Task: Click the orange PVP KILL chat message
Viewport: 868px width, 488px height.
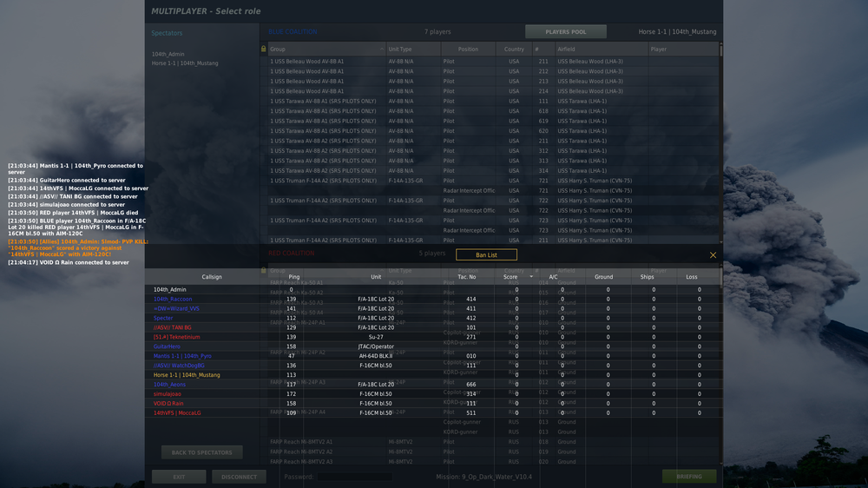Action: (x=78, y=247)
